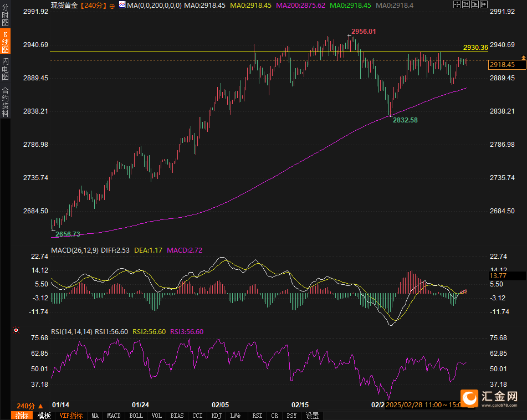Select the 指标 bottom tab

pyautogui.click(x=22, y=416)
